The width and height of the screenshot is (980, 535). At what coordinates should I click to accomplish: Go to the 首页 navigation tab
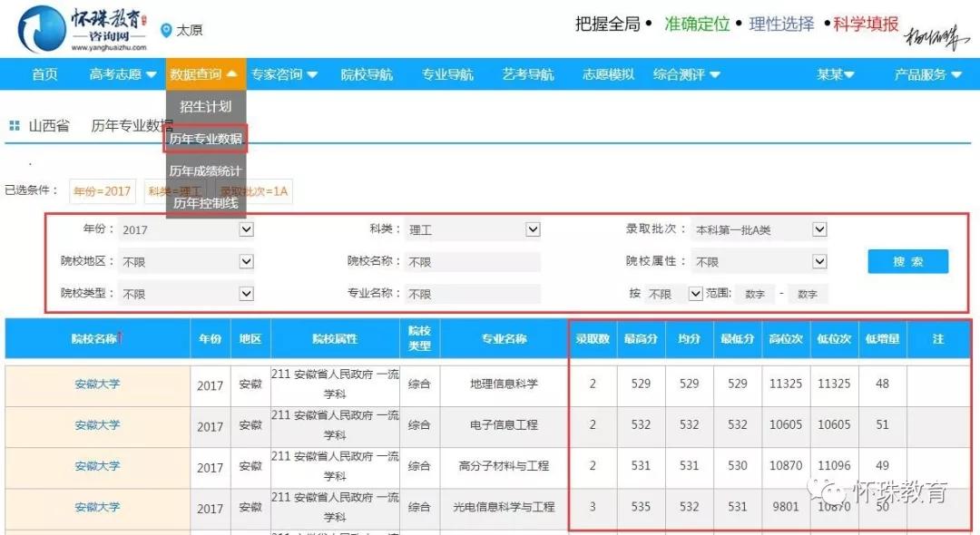(x=44, y=74)
